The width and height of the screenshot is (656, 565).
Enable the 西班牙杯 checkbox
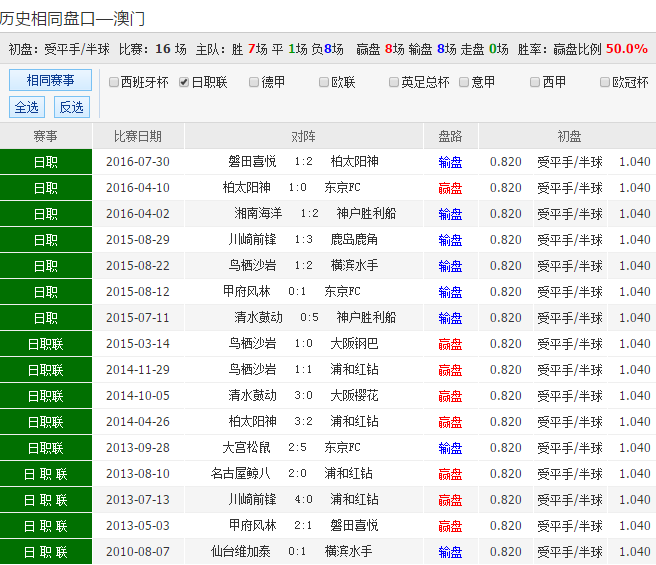113,82
